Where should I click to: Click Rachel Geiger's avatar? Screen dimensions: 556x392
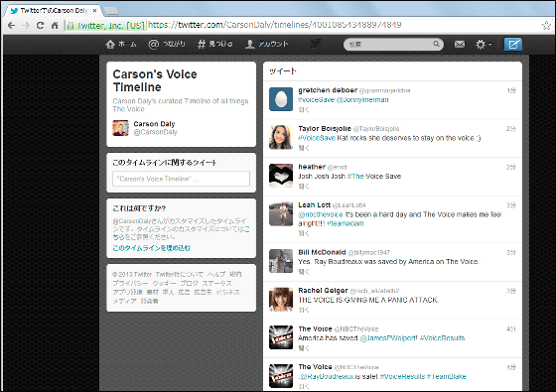click(x=281, y=300)
